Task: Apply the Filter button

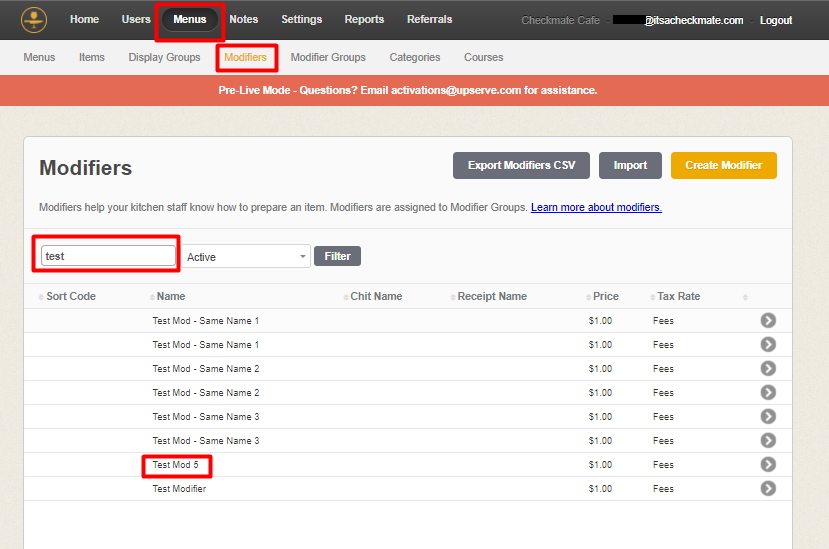Action: (337, 256)
